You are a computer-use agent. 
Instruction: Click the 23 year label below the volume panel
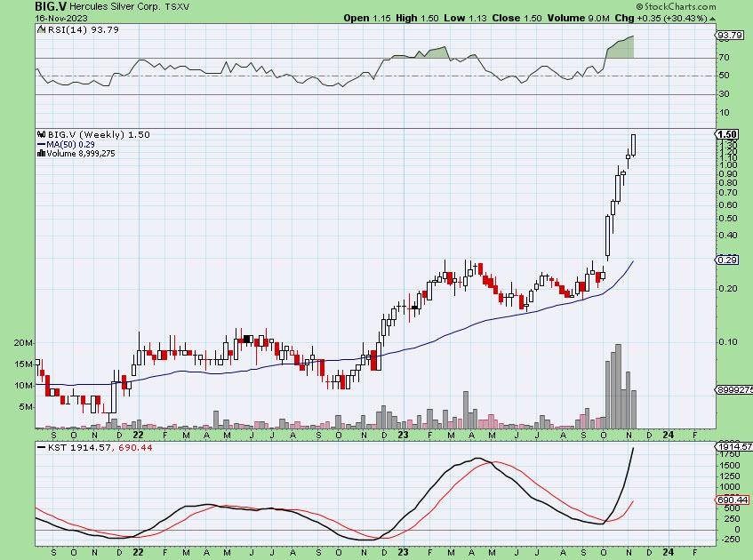[403, 436]
